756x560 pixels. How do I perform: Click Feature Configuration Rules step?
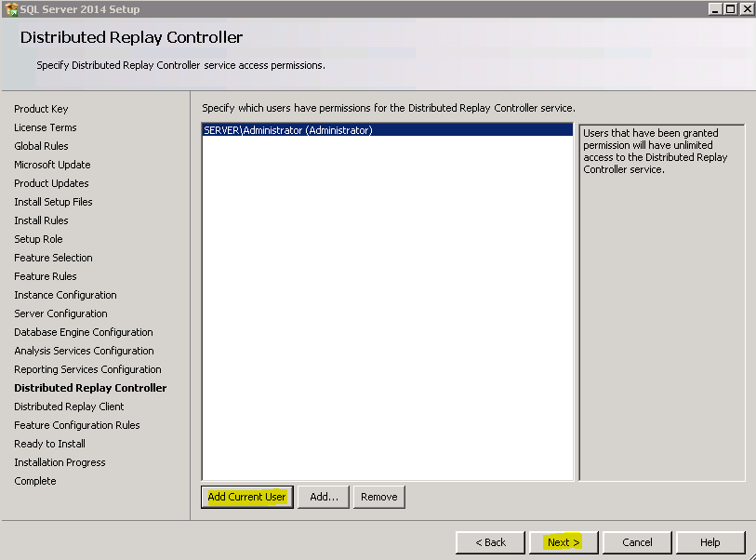[x=76, y=425]
